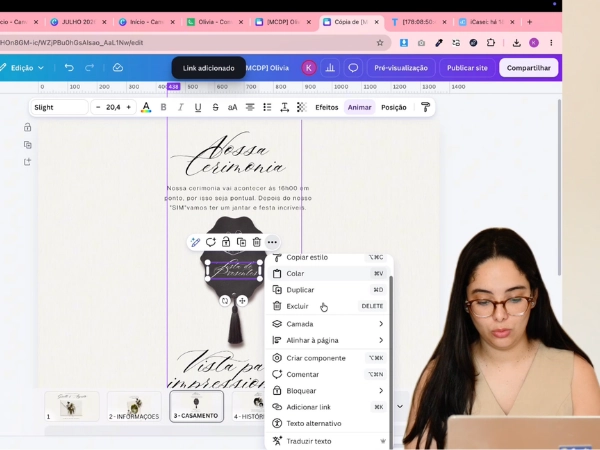Choose Colar in context menu

[x=328, y=274]
